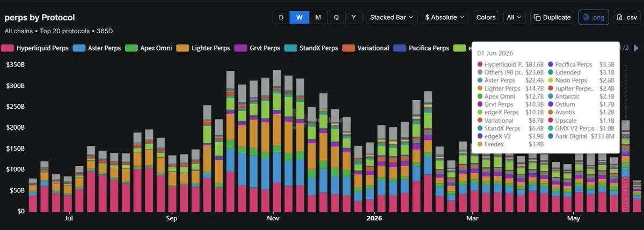Select monthly (M) interval tab
Screen dimensions: 644x230
tap(318, 17)
